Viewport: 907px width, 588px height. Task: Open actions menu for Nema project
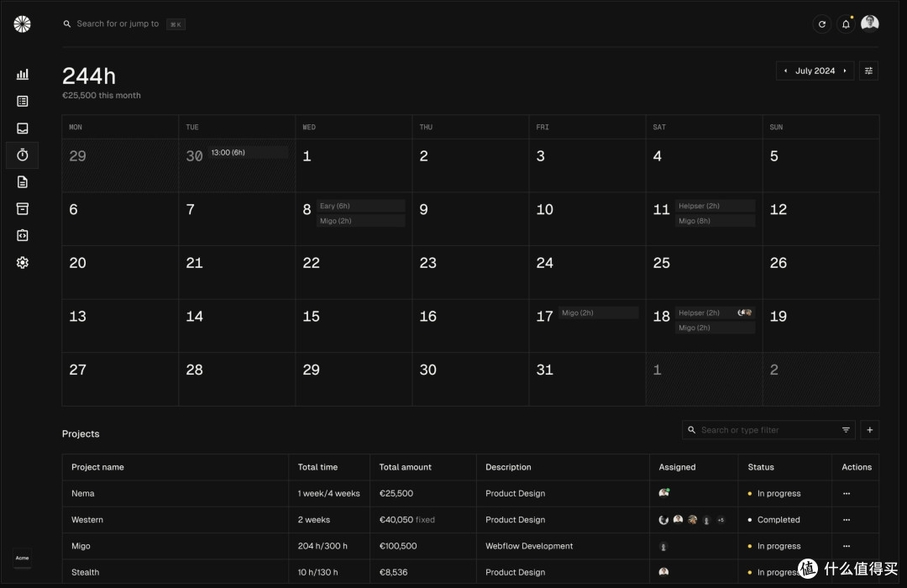[846, 494]
